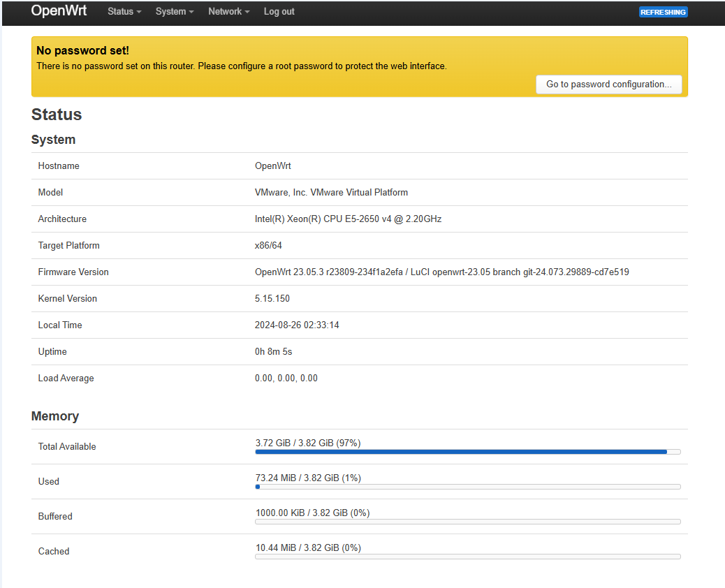Select Log out from the navbar
Screen dimensions: 725x588
[279, 12]
